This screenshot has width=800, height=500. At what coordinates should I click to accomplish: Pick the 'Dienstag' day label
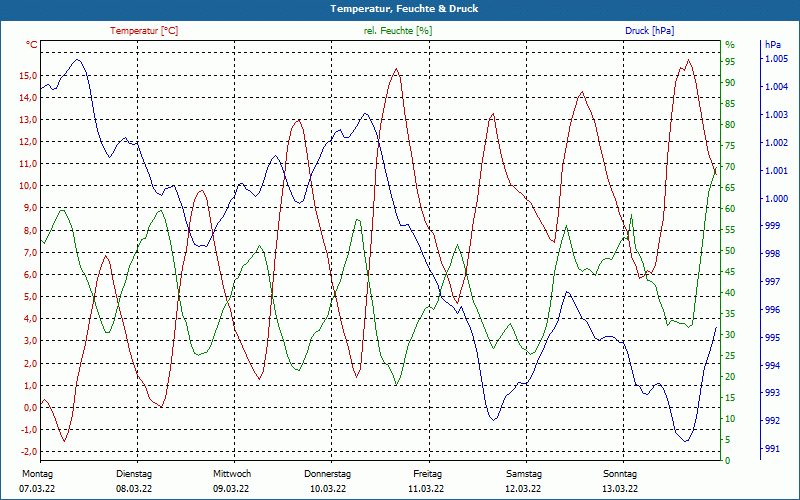[134, 474]
